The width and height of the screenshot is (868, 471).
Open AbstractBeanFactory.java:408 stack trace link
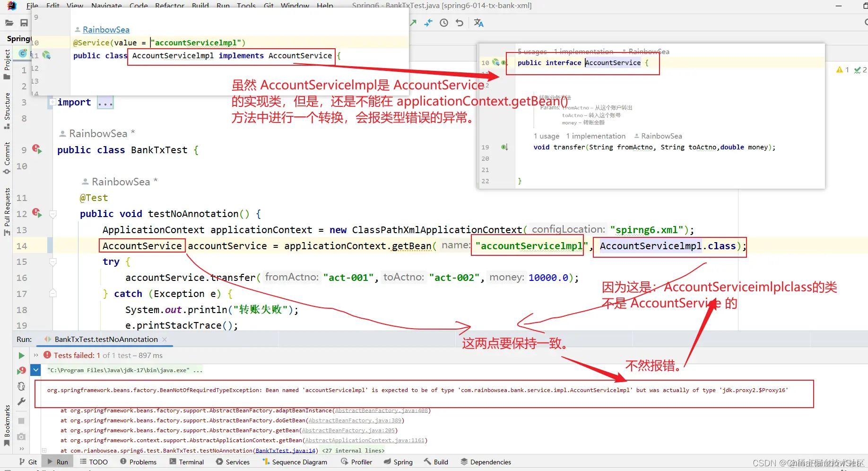coord(382,410)
